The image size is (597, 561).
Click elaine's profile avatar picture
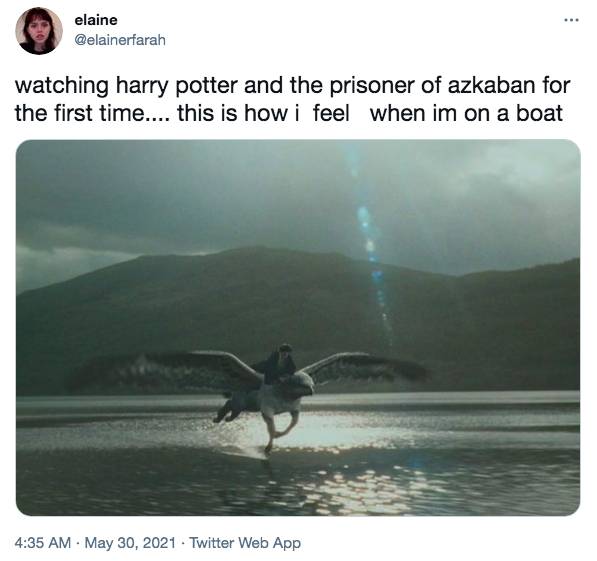pos(39,31)
